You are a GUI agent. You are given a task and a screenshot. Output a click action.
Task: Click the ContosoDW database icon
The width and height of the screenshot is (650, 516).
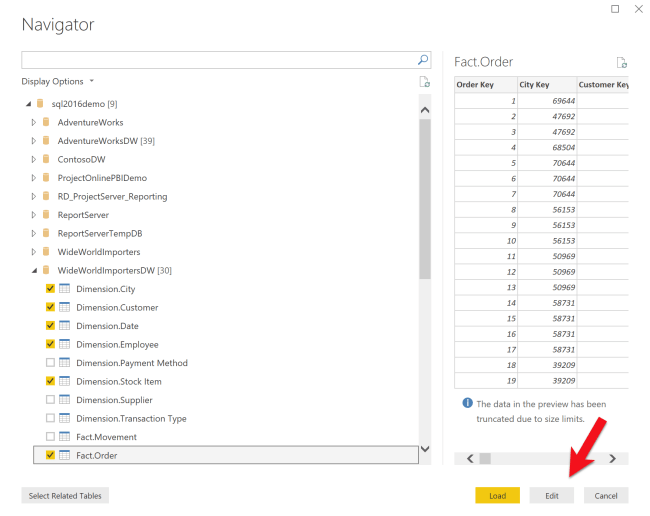[x=46, y=159]
